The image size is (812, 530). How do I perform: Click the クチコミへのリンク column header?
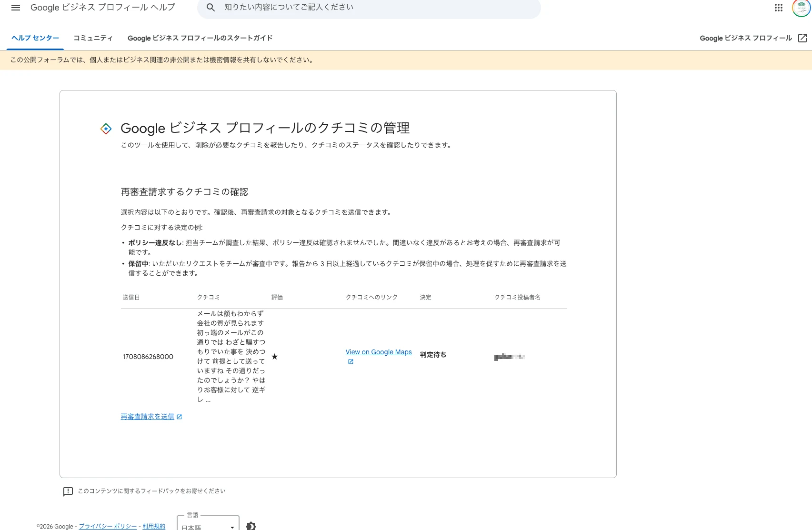click(x=371, y=297)
